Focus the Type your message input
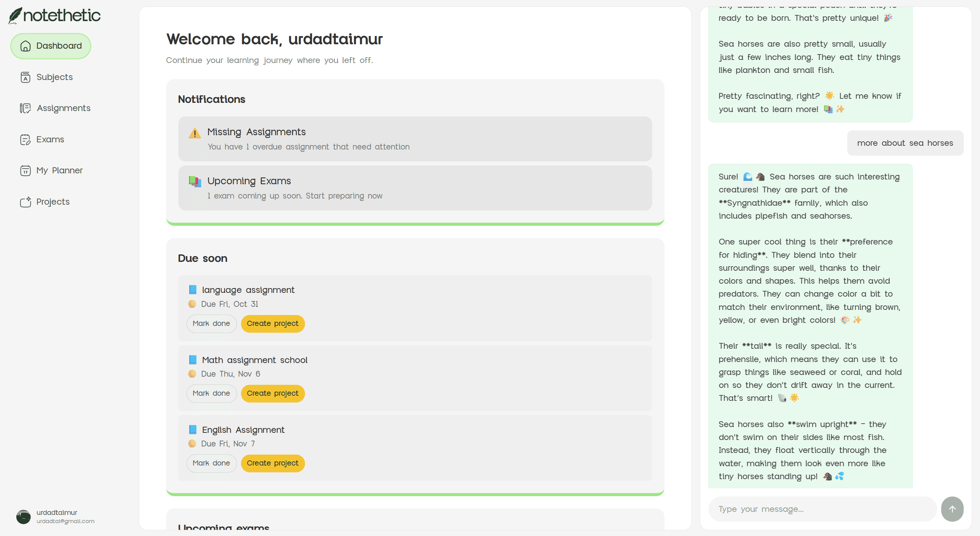 pyautogui.click(x=822, y=509)
